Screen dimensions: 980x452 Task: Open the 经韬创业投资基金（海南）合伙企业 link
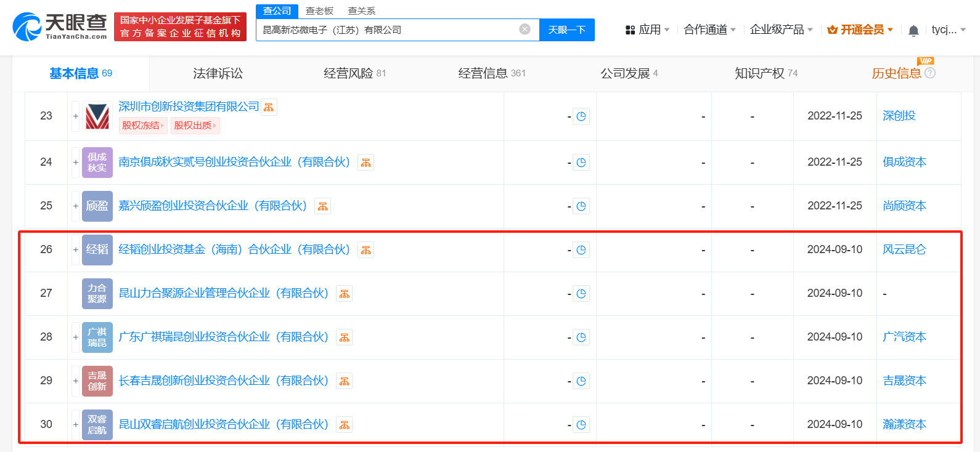[234, 249]
